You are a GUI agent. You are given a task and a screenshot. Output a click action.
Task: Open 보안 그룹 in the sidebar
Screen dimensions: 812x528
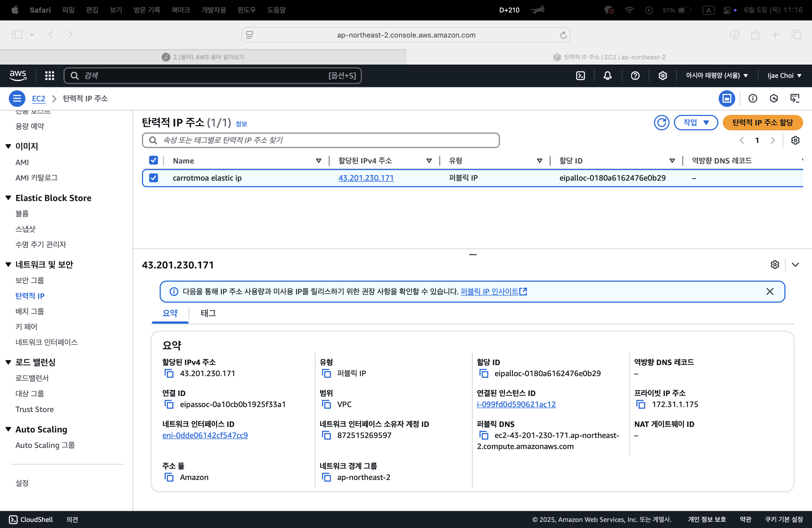(x=30, y=280)
